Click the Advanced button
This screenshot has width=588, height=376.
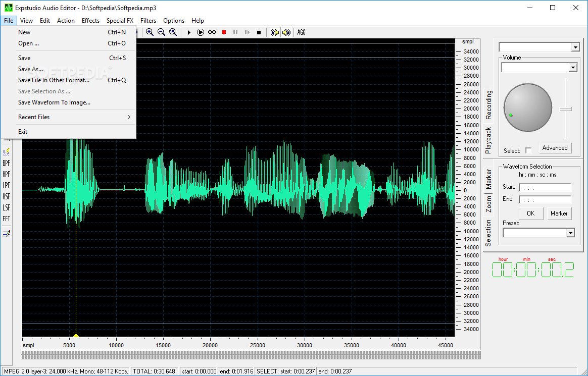pyautogui.click(x=555, y=148)
